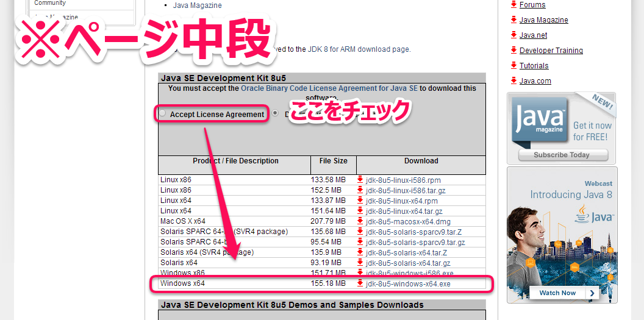Click 133.58 MB file size cell

point(334,180)
